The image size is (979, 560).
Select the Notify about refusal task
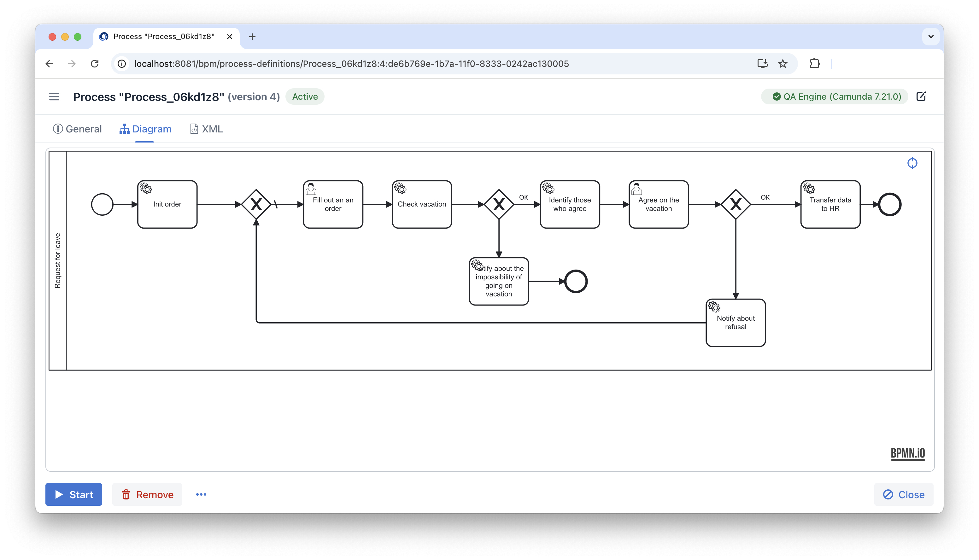coord(736,323)
